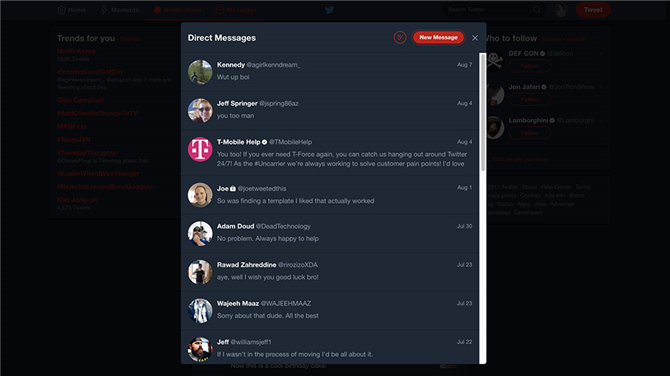Click Rawad Zahreddine's avatar
The width and height of the screenshot is (670, 376).
pyautogui.click(x=200, y=272)
